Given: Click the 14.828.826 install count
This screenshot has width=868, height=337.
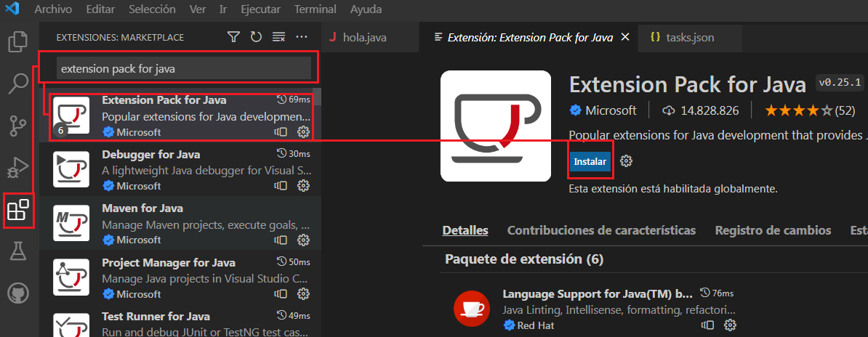Looking at the screenshot, I should tap(701, 110).
